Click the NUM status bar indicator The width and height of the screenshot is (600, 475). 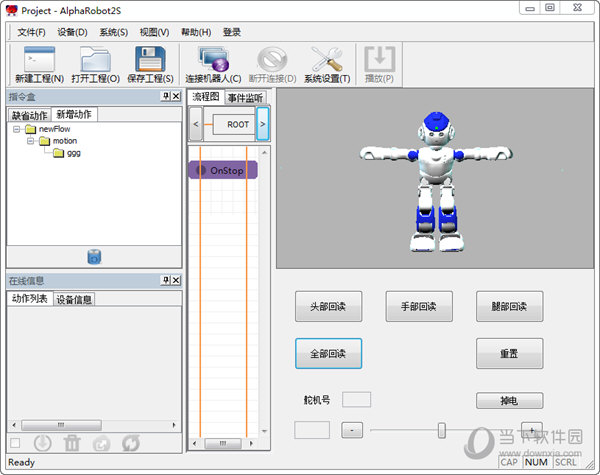point(536,462)
